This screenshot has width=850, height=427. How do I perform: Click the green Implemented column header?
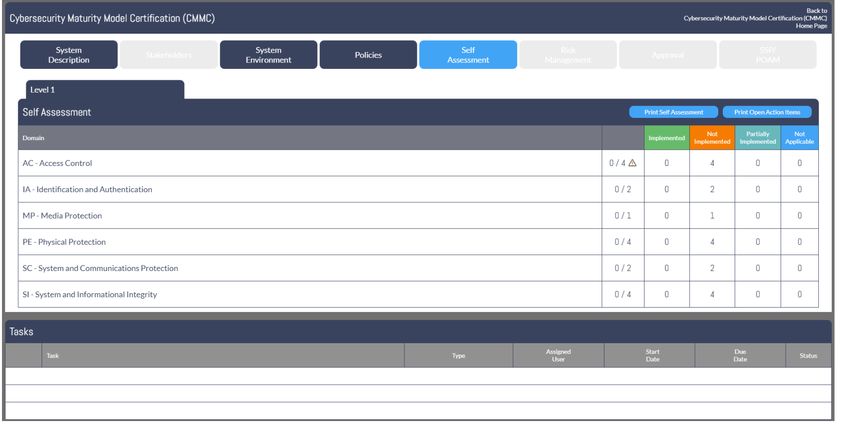point(667,138)
